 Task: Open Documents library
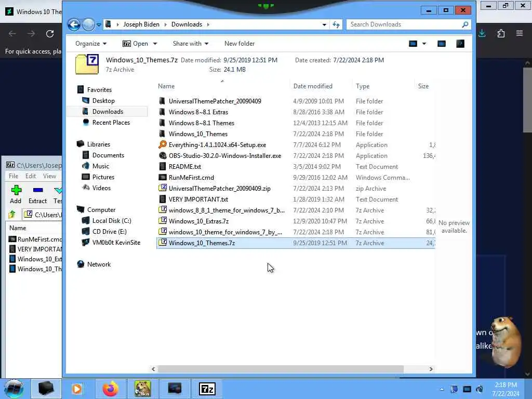pos(108,155)
